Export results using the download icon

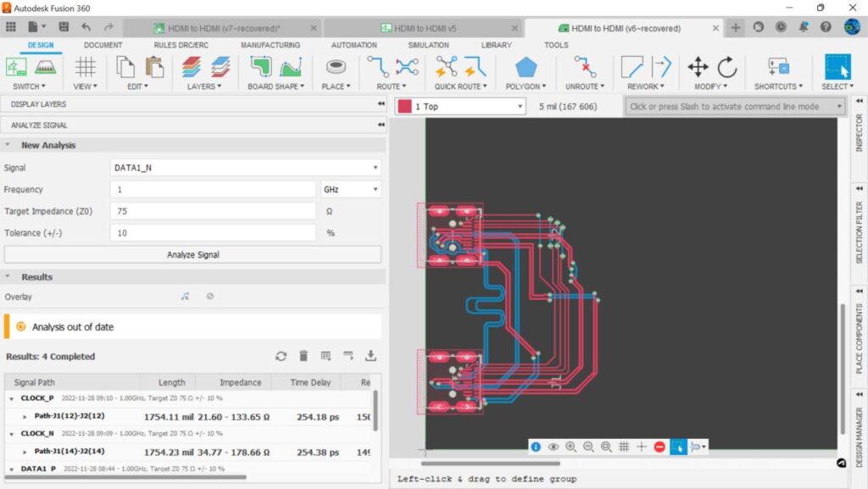click(370, 357)
